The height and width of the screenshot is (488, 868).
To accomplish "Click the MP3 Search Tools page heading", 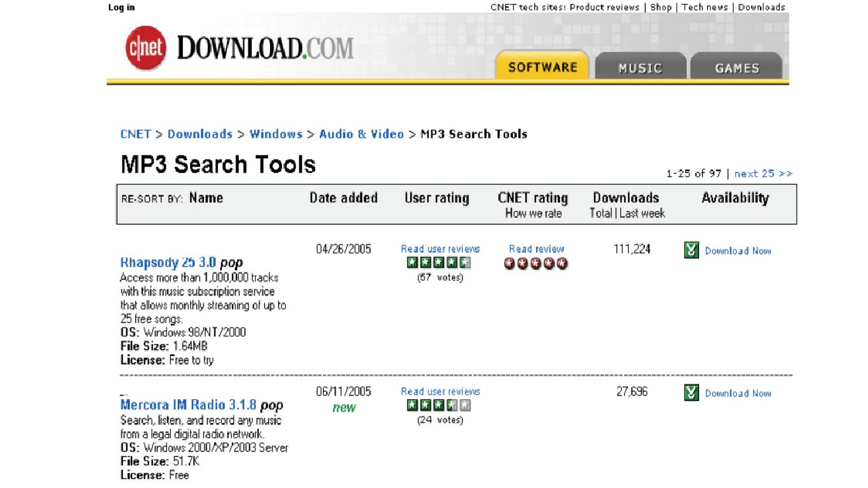I will click(218, 165).
